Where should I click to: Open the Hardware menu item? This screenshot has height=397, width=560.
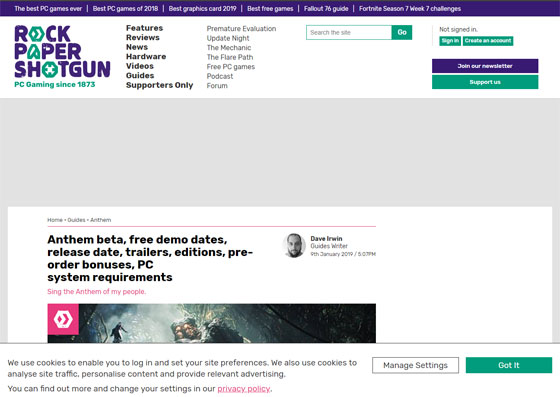146,56
